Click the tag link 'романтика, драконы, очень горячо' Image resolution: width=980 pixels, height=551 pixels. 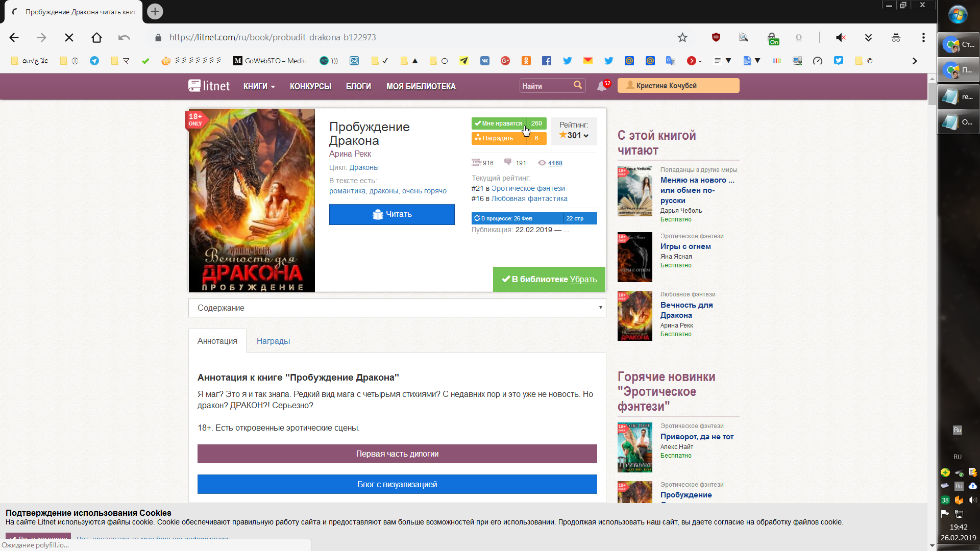click(388, 191)
